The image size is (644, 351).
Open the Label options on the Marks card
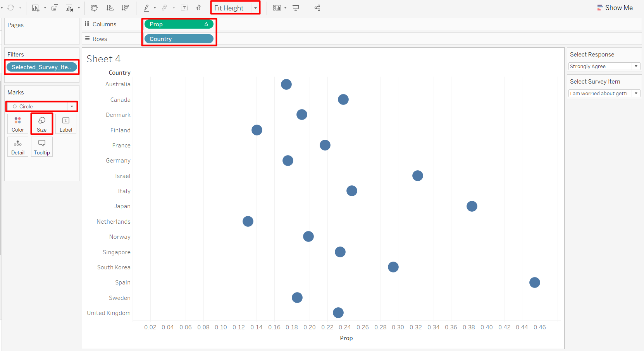pyautogui.click(x=65, y=124)
